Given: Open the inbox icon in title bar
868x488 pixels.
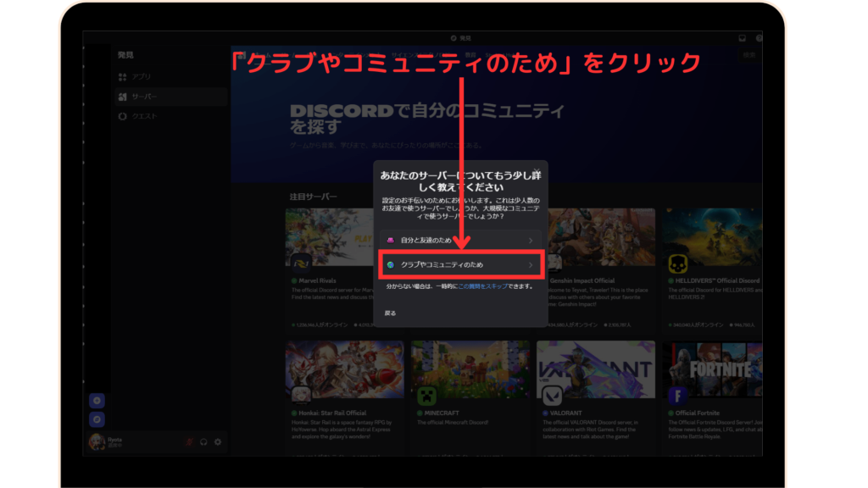Looking at the screenshot, I should pyautogui.click(x=742, y=38).
